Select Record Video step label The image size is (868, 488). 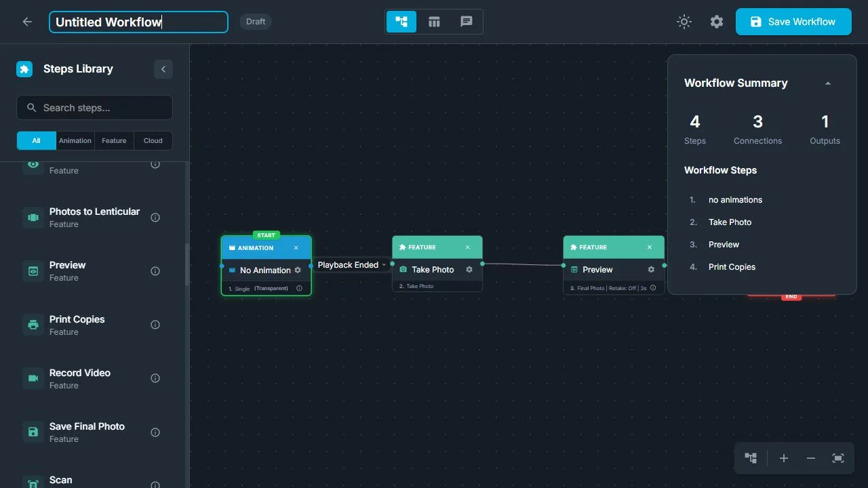click(80, 373)
